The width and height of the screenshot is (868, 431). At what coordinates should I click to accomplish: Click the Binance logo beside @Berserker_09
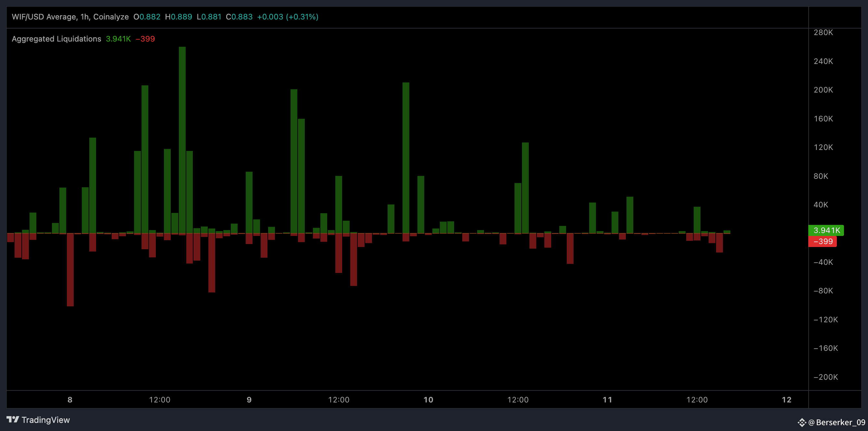(x=802, y=422)
